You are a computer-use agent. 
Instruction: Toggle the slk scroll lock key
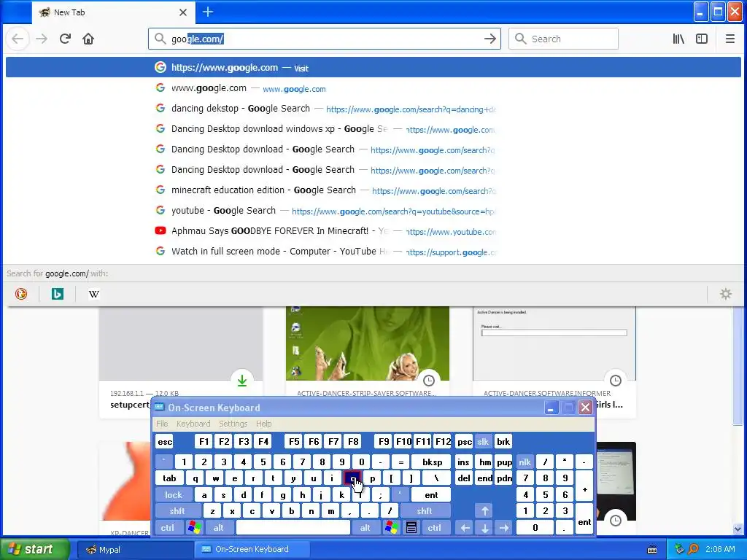[x=483, y=441]
